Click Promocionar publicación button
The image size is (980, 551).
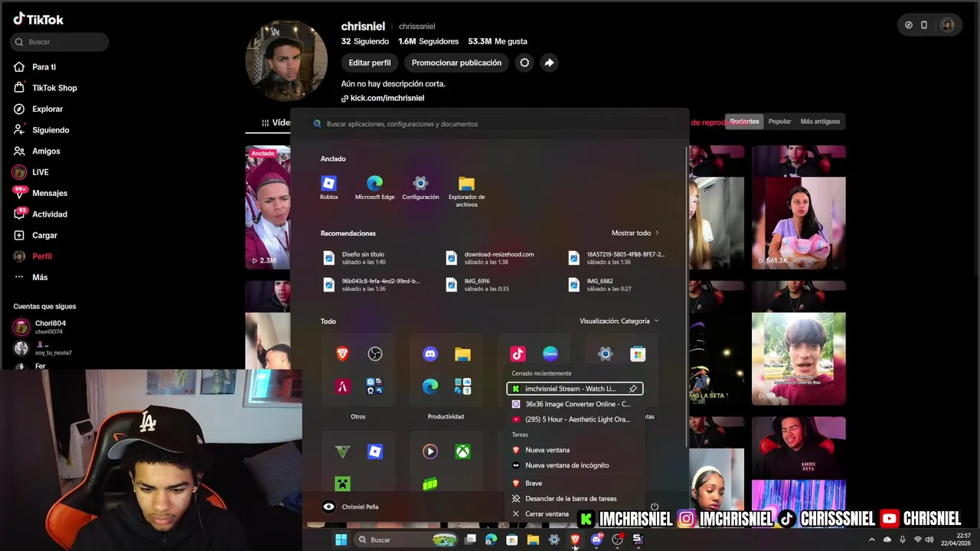(456, 63)
